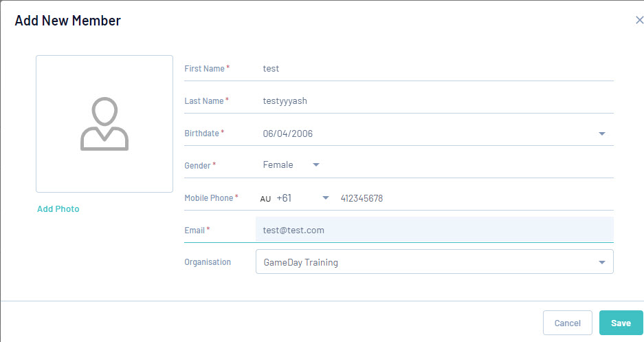Click the Organisation label
Viewport: 644px width, 342px height.
click(x=208, y=262)
